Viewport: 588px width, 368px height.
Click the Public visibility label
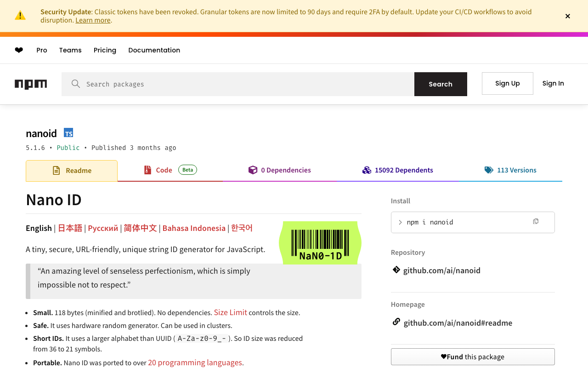pyautogui.click(x=68, y=148)
